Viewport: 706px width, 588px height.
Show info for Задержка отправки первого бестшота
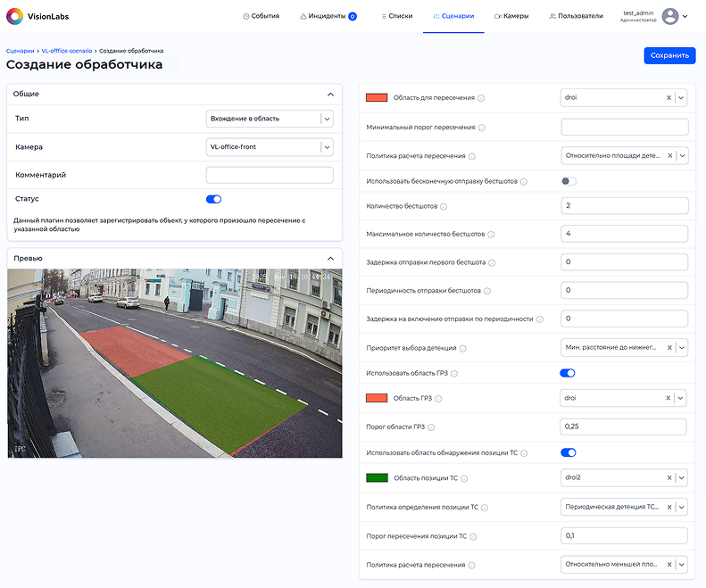pos(492,263)
